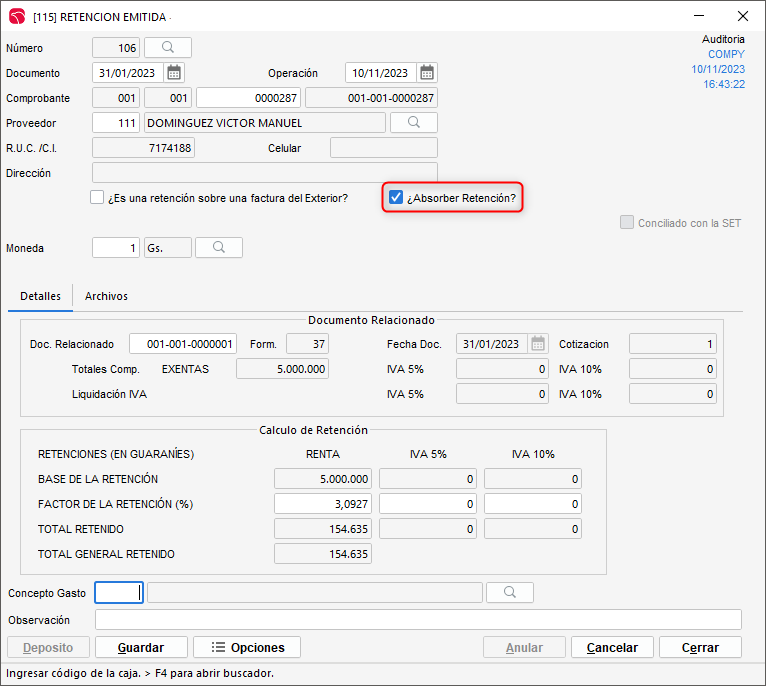Open the Opciones list menu
Viewport: 766px width, 686px height.
(x=246, y=648)
